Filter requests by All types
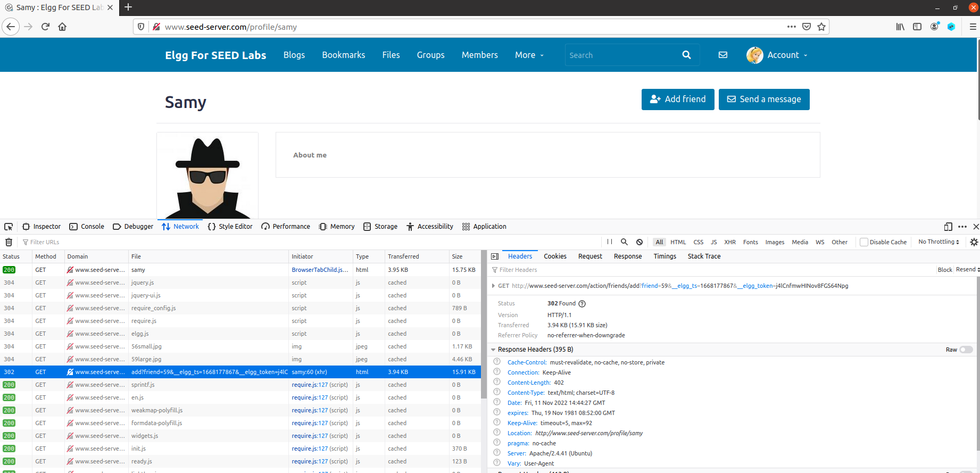Viewport: 980px width, 473px height. point(659,242)
